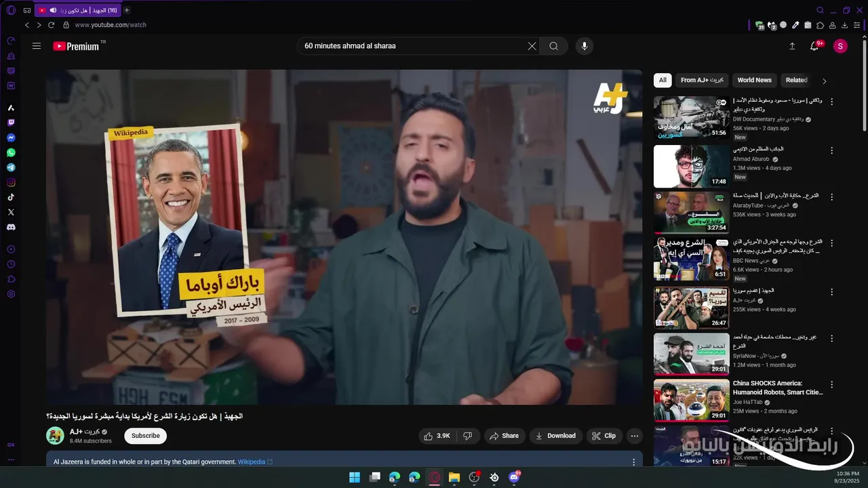Open TikTok in Opera sidebar
Viewport: 868px width, 488px height.
tap(11, 197)
